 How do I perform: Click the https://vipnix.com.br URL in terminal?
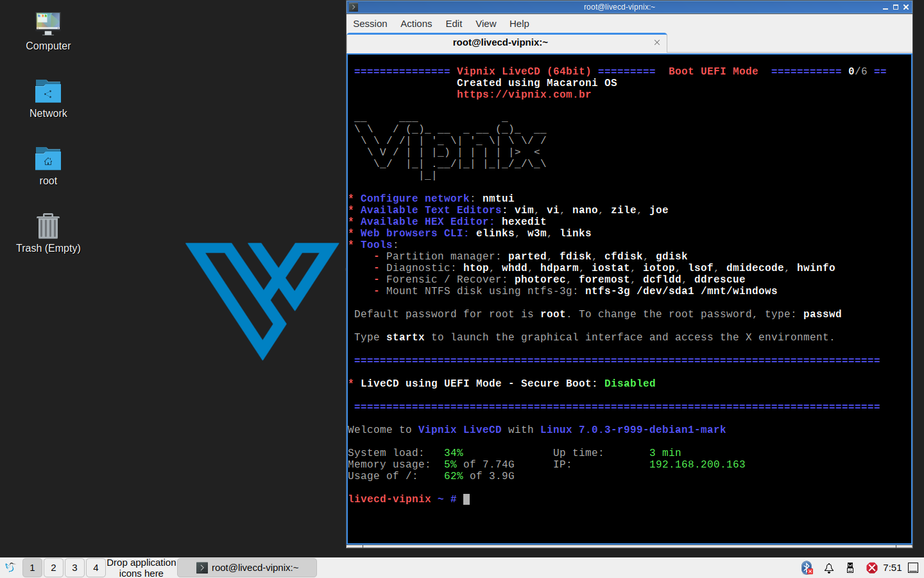click(x=524, y=94)
